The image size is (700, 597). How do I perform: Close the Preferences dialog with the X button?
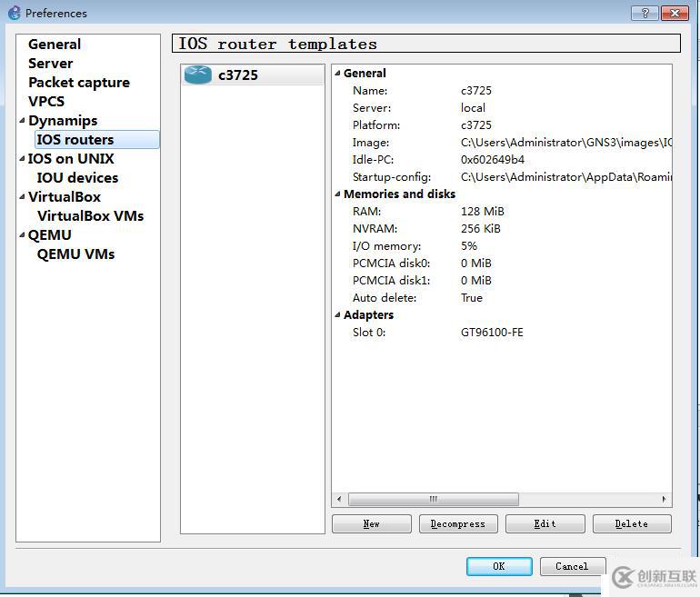[675, 13]
